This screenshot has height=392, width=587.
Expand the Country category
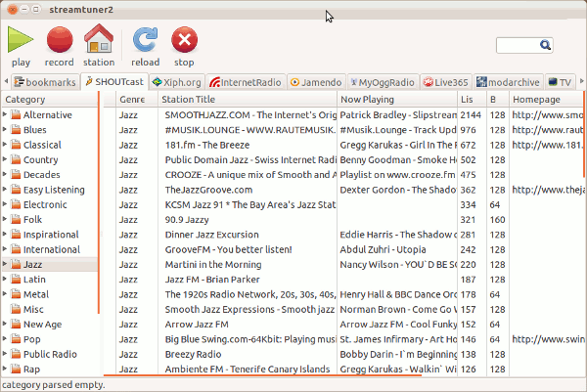tap(5, 159)
